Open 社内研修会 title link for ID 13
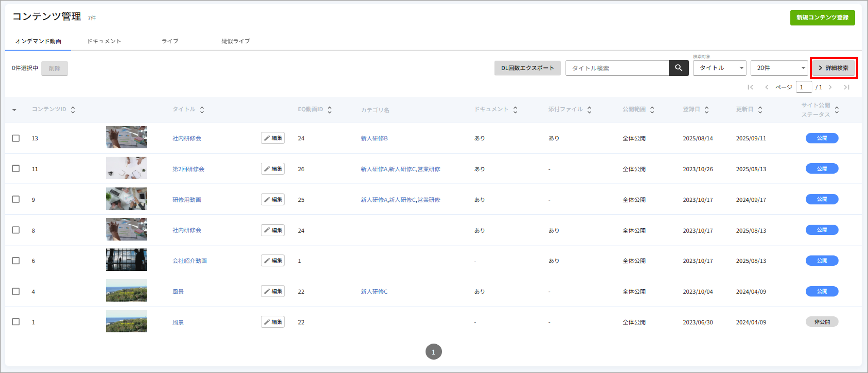Image resolution: width=868 pixels, height=373 pixels. (x=187, y=138)
